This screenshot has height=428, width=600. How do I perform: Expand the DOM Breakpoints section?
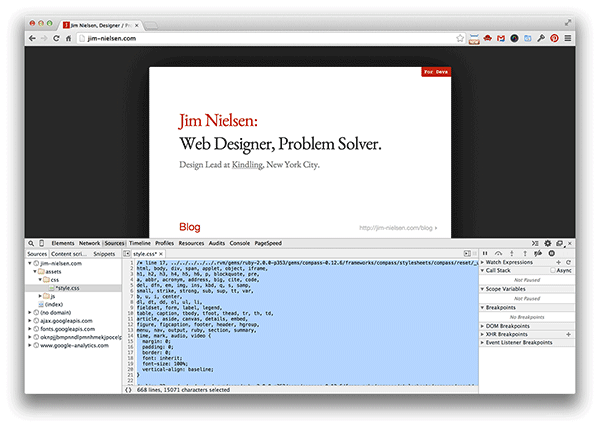click(x=482, y=326)
